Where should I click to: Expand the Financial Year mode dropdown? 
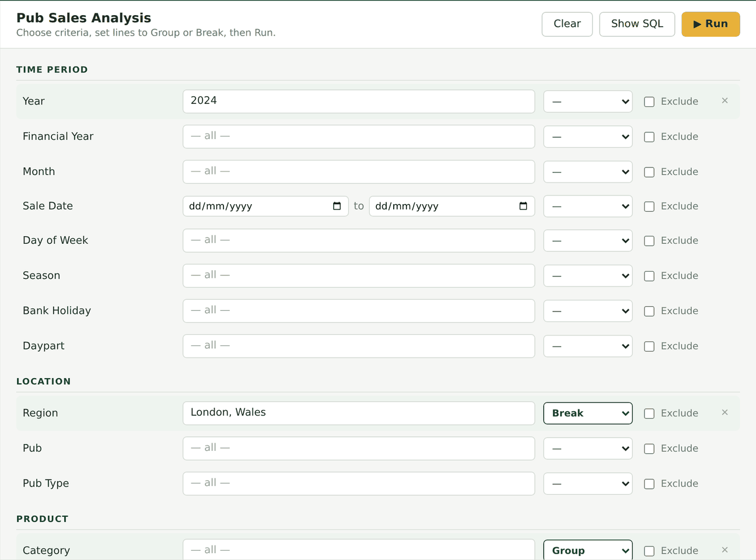coord(588,136)
